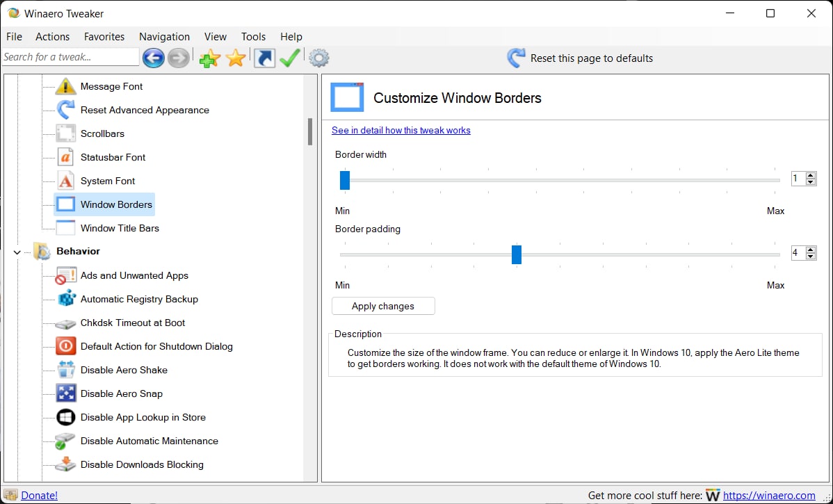Click the Apply changes button

[383, 306]
